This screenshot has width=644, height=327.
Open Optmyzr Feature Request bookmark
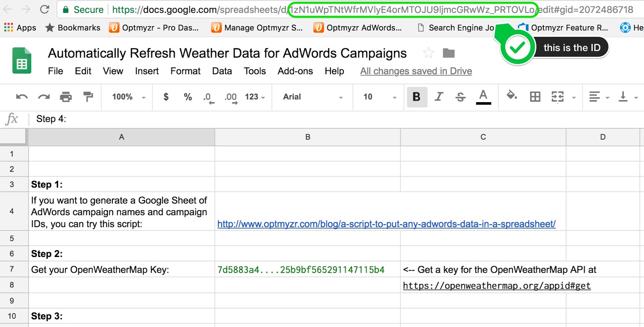563,27
